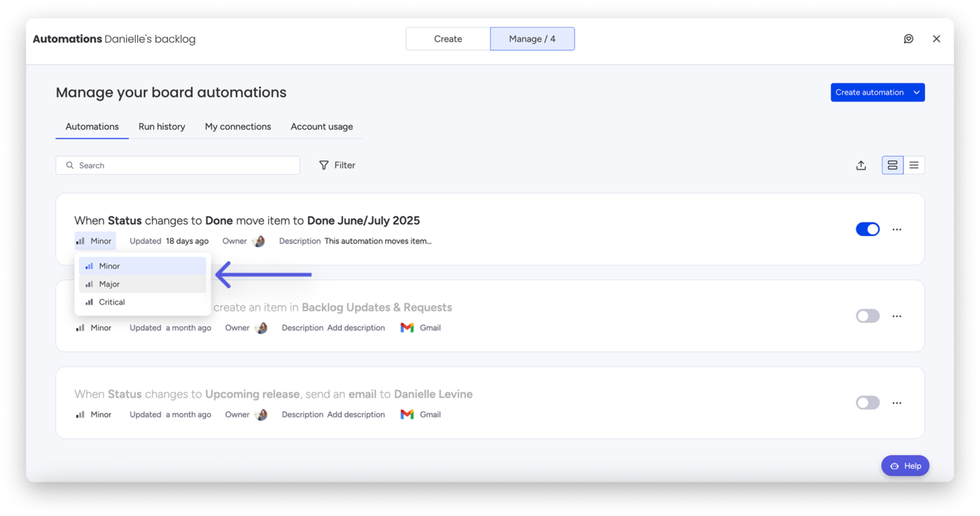Viewport: 980px width, 516px height.
Task: Click Gmail icon on Upcoming release automation
Action: tap(407, 414)
